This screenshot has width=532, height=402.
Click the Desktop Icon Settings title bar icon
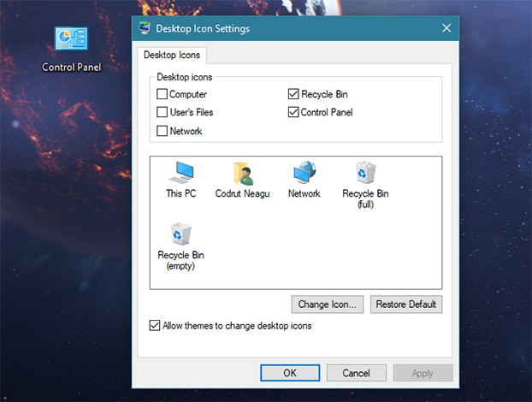(x=145, y=28)
